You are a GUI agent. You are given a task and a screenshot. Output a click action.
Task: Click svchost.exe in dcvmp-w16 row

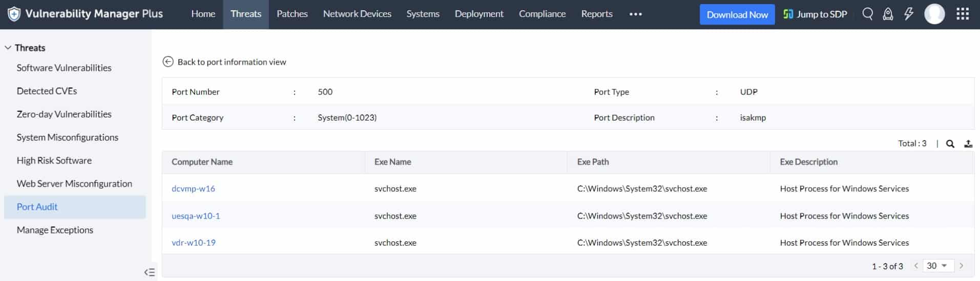pos(395,189)
